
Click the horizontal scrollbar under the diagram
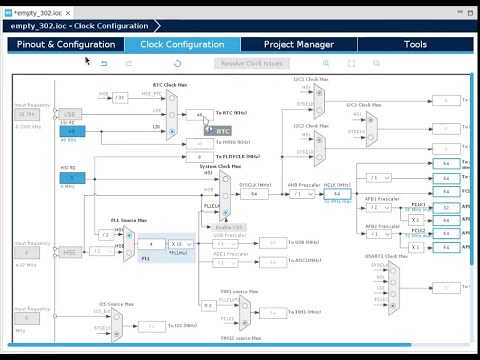[x=209, y=345]
